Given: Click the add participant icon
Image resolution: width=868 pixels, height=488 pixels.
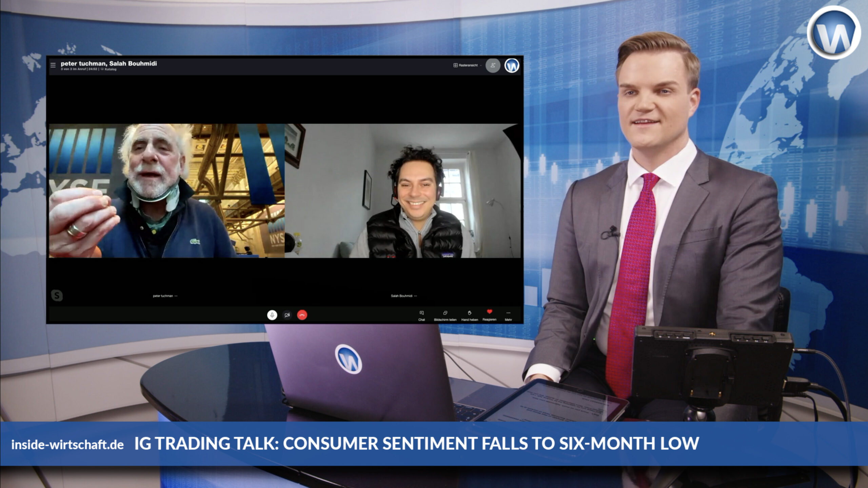Looking at the screenshot, I should coord(493,65).
